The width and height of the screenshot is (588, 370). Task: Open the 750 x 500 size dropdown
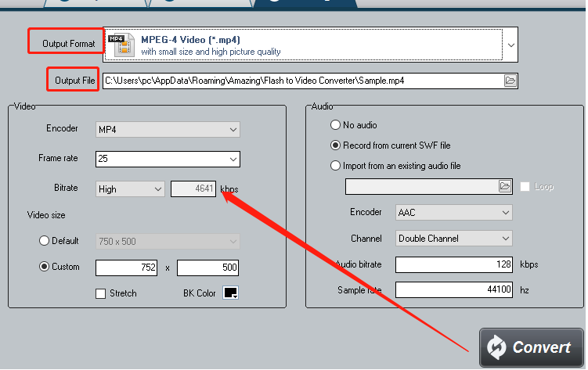[x=168, y=242]
